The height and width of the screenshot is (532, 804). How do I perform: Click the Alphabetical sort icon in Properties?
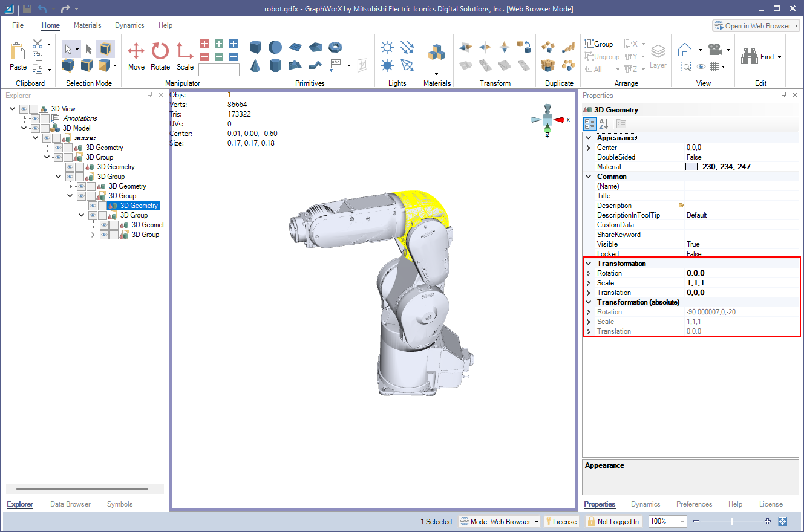click(603, 124)
